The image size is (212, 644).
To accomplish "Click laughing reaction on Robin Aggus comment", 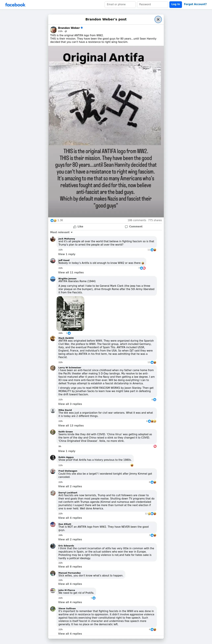I will (x=132, y=465).
